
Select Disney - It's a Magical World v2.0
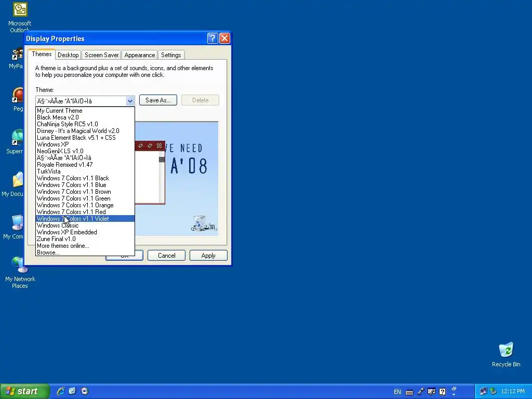[85, 131]
